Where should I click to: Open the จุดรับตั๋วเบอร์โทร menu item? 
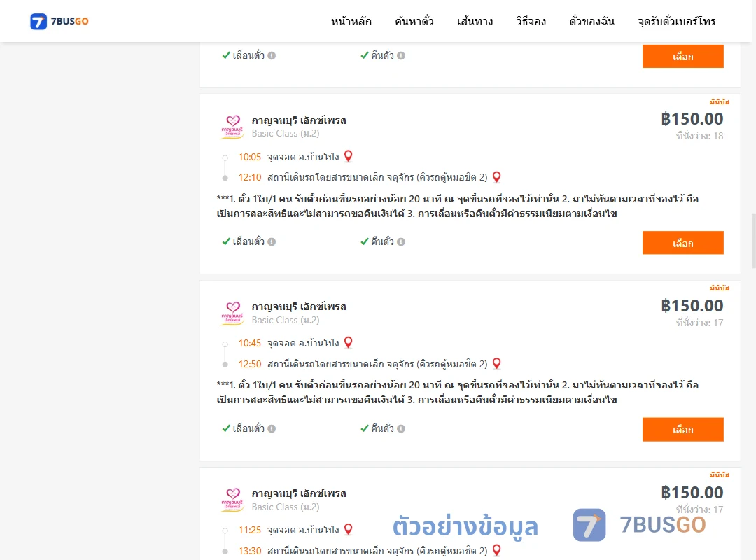(676, 21)
